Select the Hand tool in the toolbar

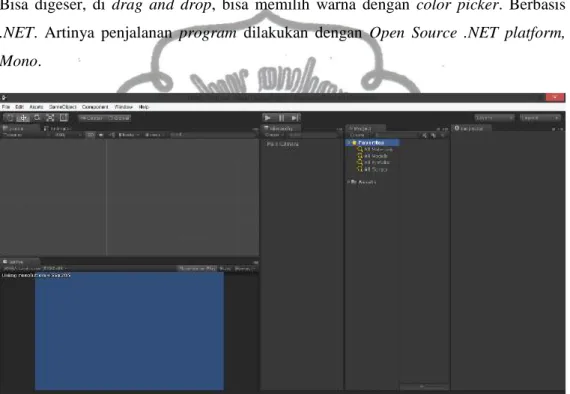[10, 118]
